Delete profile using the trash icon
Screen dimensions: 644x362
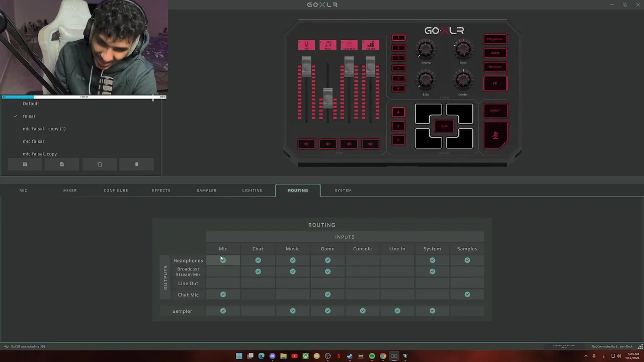(x=136, y=164)
